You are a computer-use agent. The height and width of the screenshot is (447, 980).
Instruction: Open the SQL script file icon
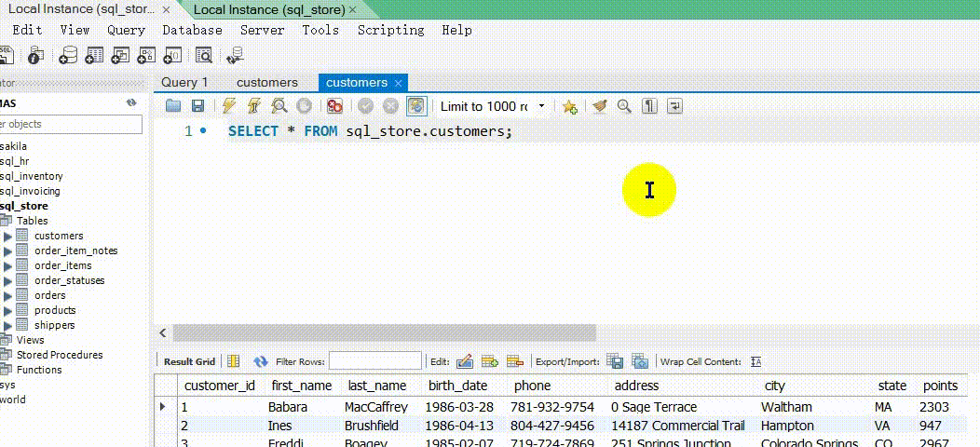(x=6, y=56)
